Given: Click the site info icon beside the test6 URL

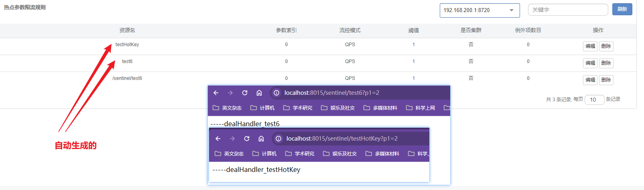Looking at the screenshot, I should coord(276,93).
